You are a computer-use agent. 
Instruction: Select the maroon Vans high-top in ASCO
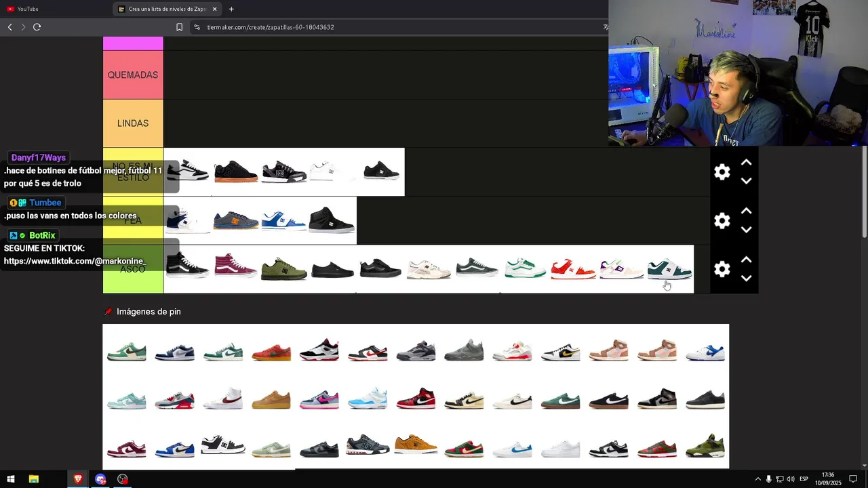(235, 266)
